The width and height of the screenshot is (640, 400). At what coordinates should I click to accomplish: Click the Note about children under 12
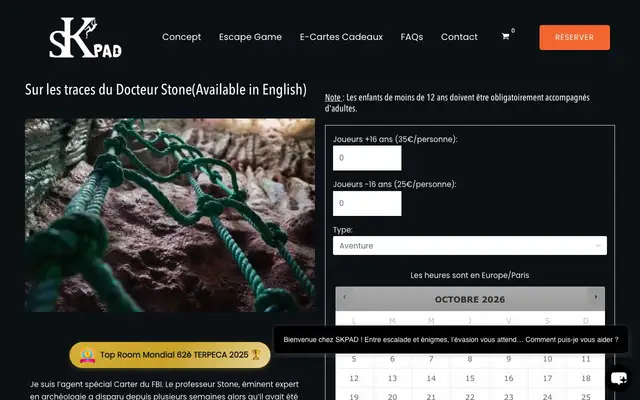[x=457, y=103]
